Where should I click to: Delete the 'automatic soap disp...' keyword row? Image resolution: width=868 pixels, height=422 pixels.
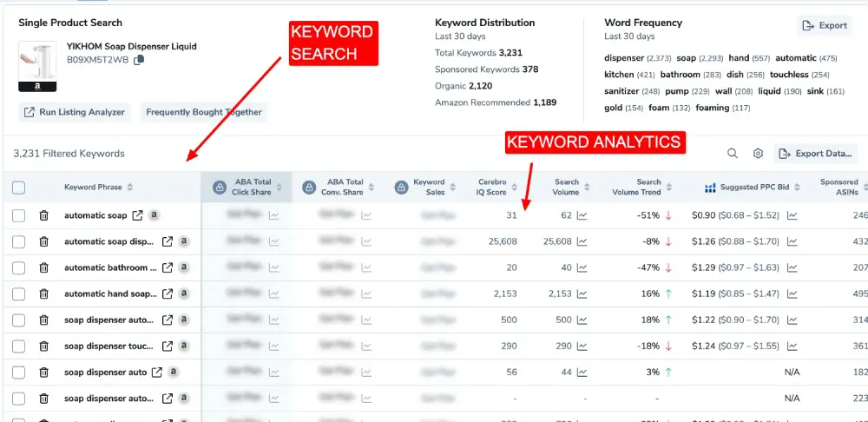pos(43,241)
